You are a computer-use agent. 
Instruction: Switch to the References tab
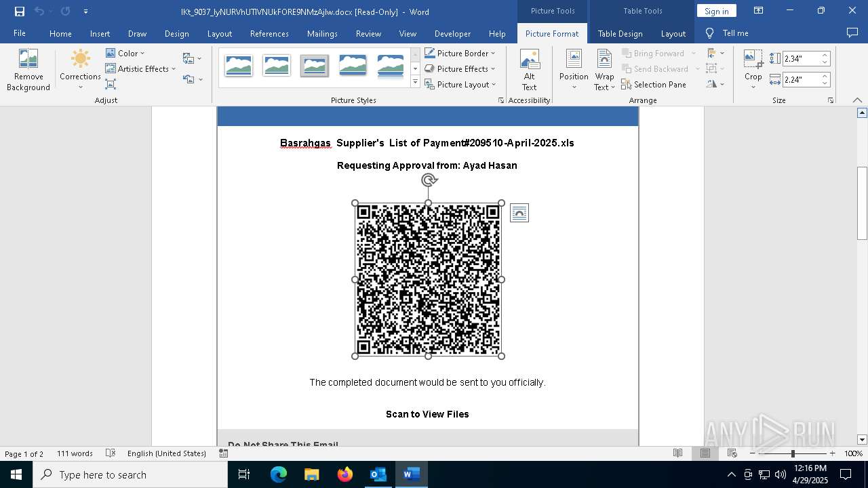pyautogui.click(x=269, y=33)
